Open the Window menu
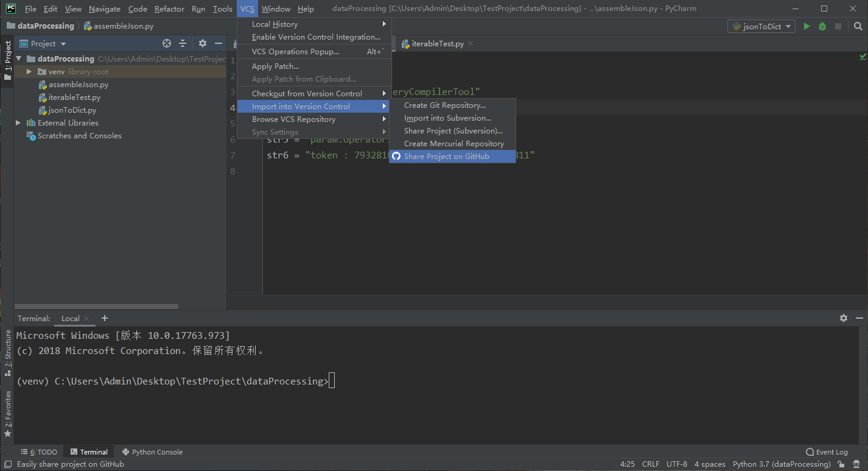 pyautogui.click(x=276, y=9)
